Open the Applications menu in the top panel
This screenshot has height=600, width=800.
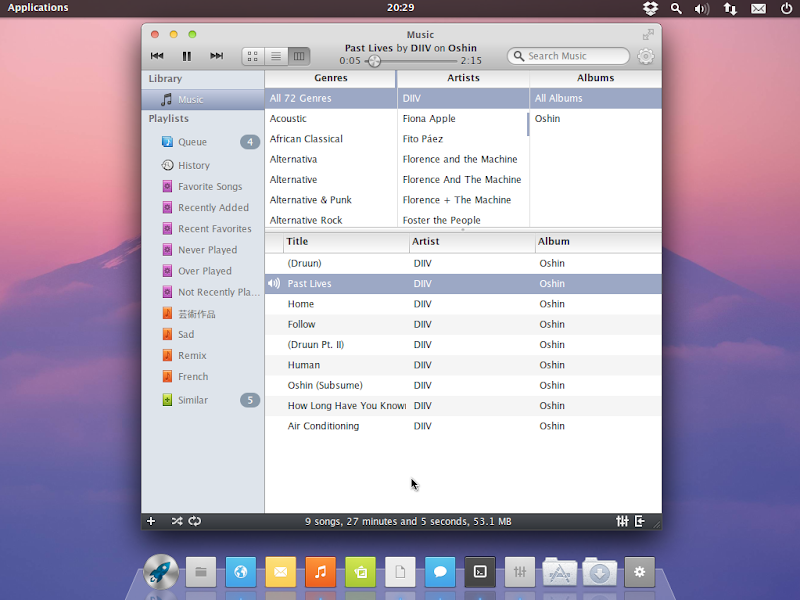click(x=38, y=8)
